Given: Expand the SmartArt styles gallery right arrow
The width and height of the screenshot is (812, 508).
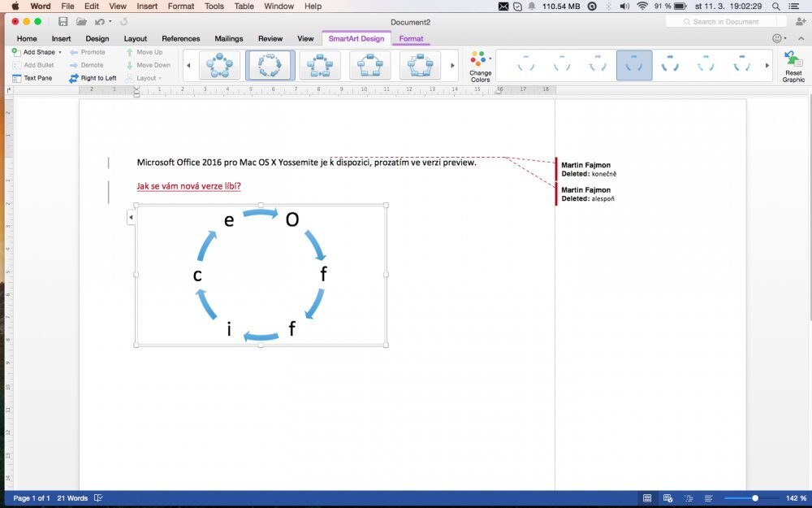Looking at the screenshot, I should coord(767,64).
